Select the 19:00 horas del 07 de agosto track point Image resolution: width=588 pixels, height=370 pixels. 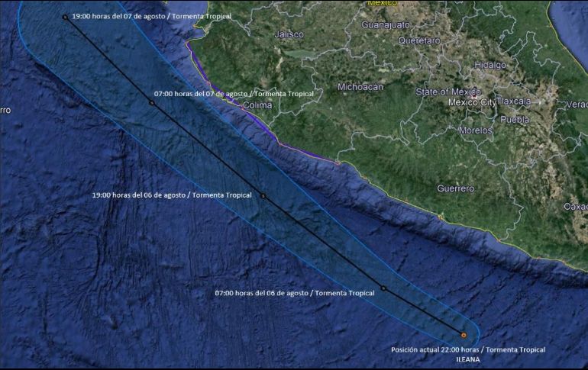(65, 17)
